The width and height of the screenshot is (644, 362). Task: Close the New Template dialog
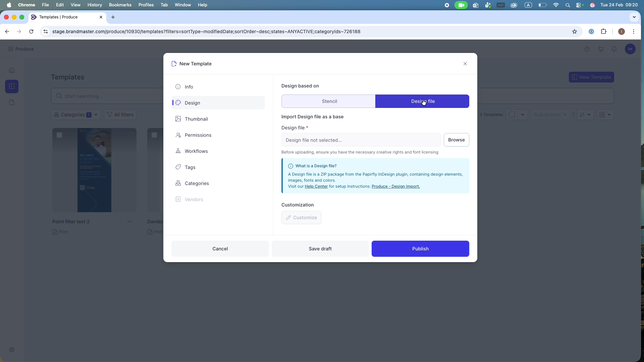[x=465, y=64]
